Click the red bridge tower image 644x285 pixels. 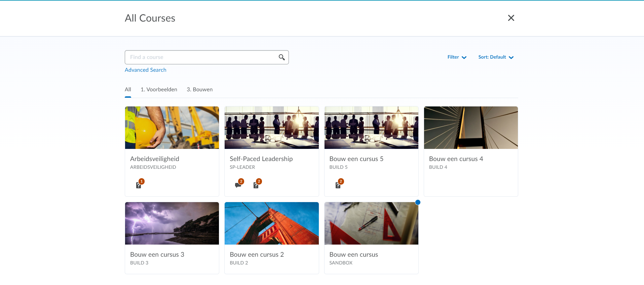tap(272, 223)
